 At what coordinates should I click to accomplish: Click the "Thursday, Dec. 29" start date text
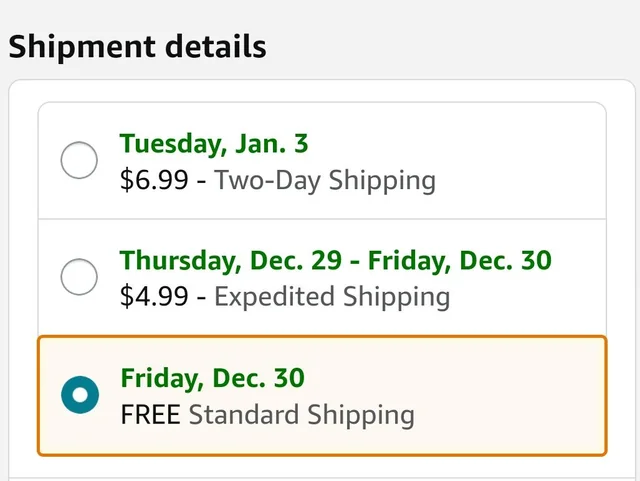(229, 261)
